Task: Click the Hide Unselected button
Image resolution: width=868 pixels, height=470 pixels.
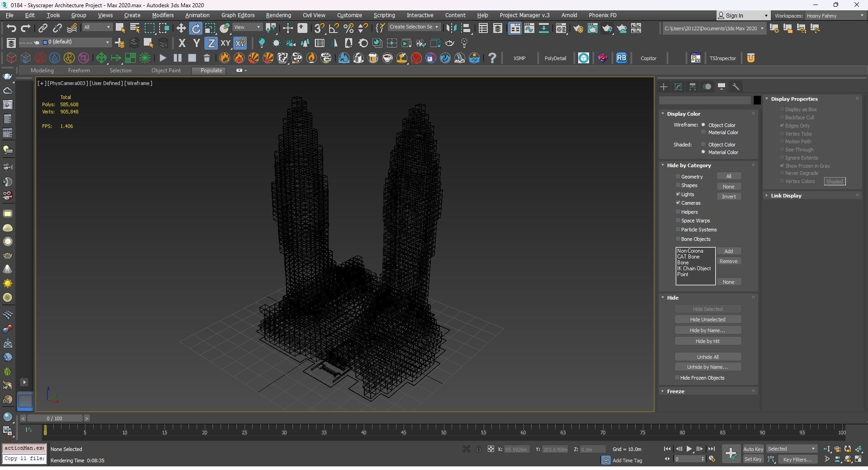Action: [x=708, y=320]
